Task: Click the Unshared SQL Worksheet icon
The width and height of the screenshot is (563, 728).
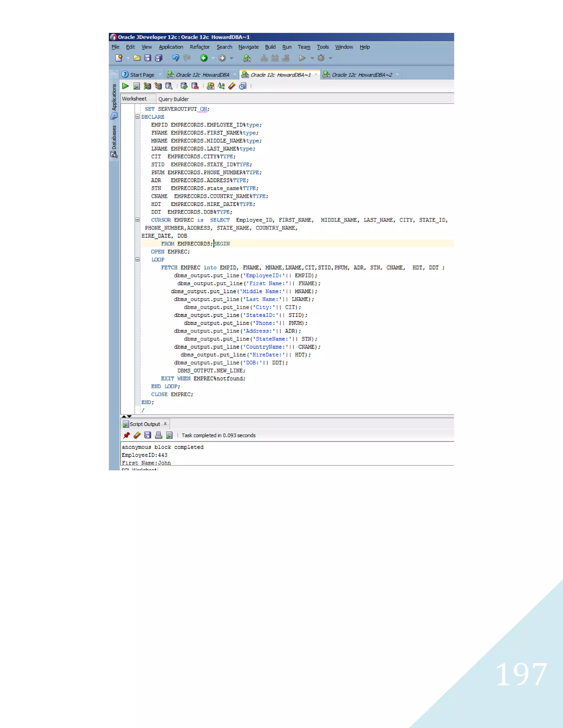Action: (211, 86)
